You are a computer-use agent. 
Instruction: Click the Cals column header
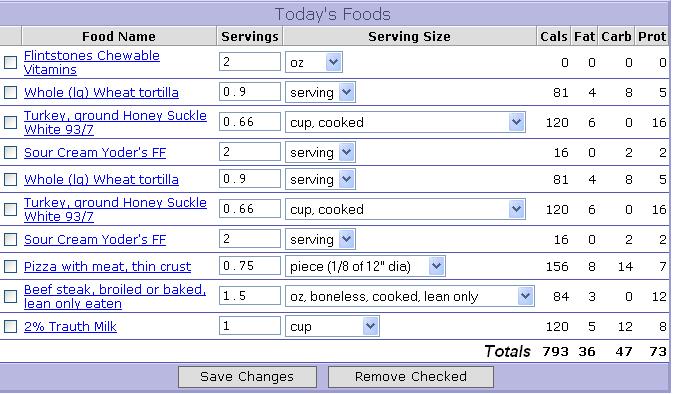(554, 36)
